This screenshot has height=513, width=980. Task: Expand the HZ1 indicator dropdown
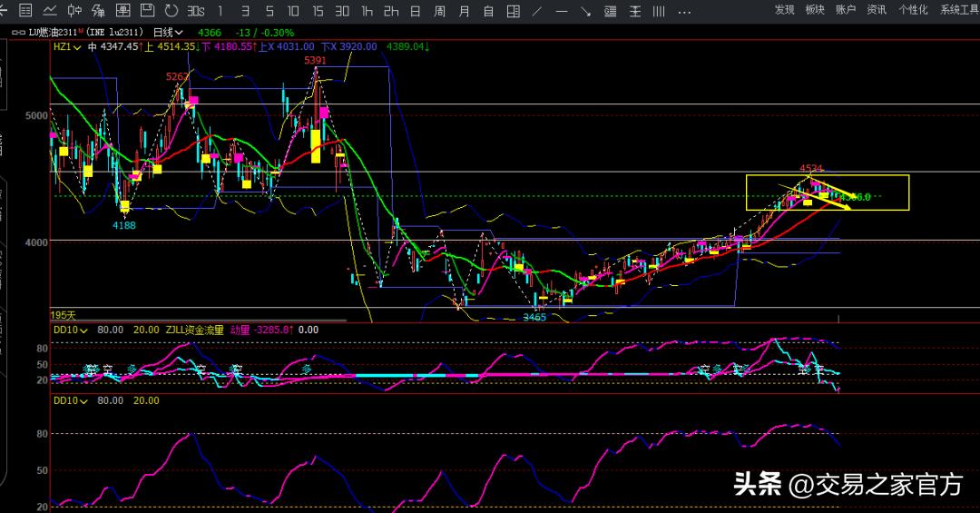pos(77,46)
